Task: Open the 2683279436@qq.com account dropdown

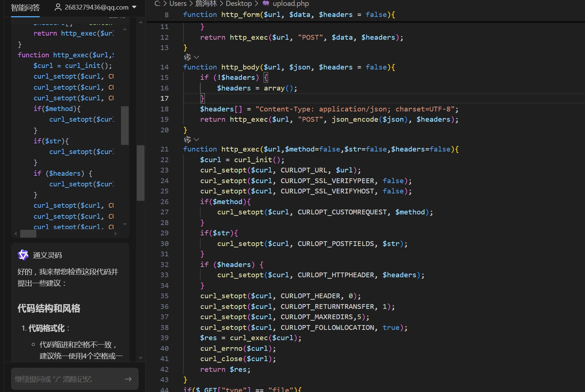Action: click(x=96, y=7)
